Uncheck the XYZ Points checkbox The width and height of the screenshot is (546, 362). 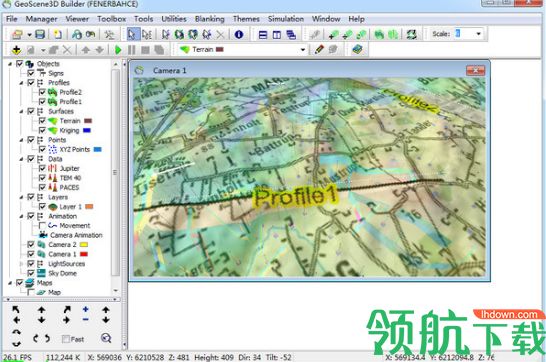tap(42, 150)
